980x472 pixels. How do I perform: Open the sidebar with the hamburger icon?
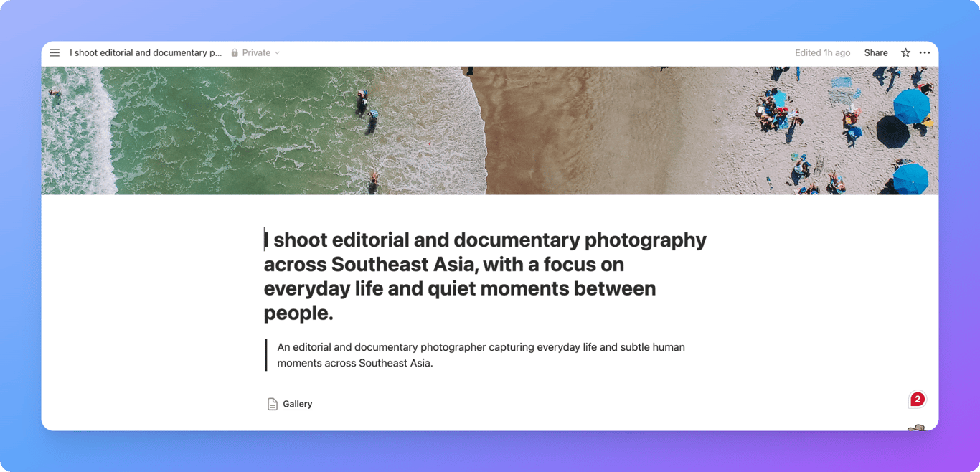(55, 52)
